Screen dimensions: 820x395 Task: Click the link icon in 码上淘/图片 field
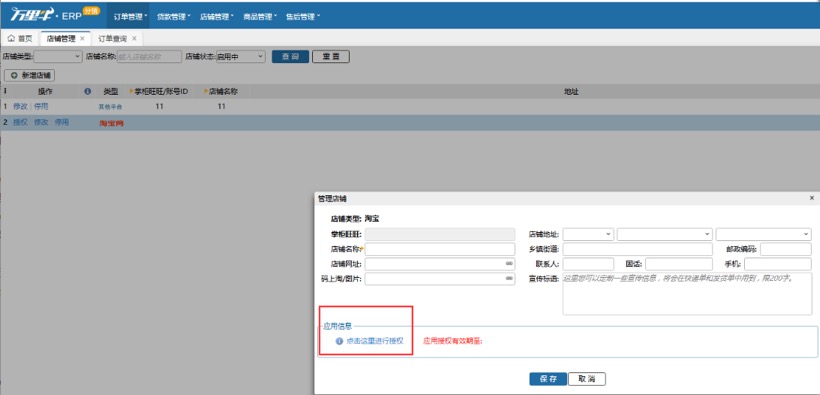click(509, 279)
